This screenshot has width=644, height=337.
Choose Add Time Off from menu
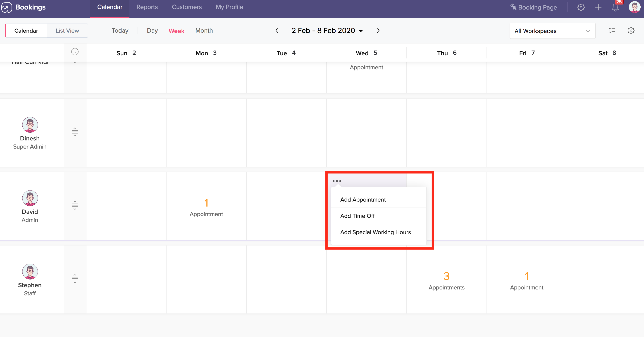click(357, 216)
